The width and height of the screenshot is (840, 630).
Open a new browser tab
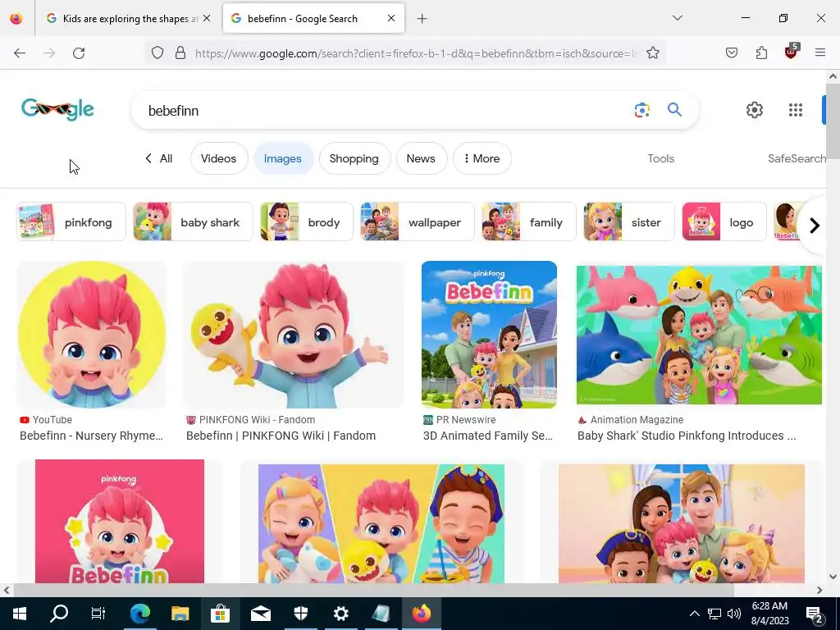coord(422,19)
